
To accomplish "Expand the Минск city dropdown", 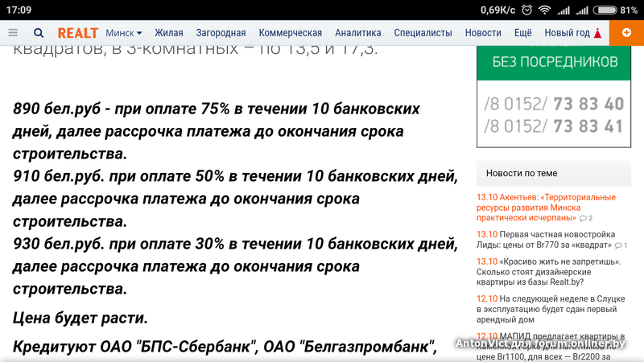I will [x=124, y=33].
